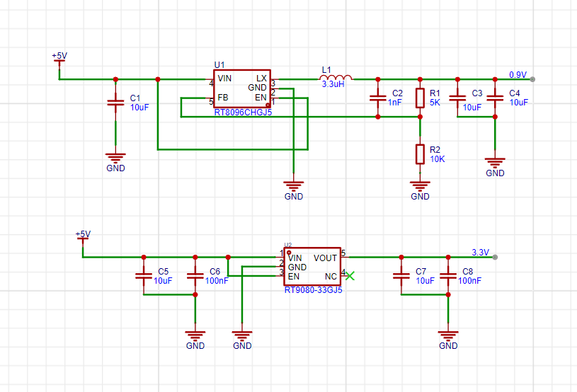The width and height of the screenshot is (577, 392).
Task: Click the U1 designator label
Action: click(x=219, y=65)
